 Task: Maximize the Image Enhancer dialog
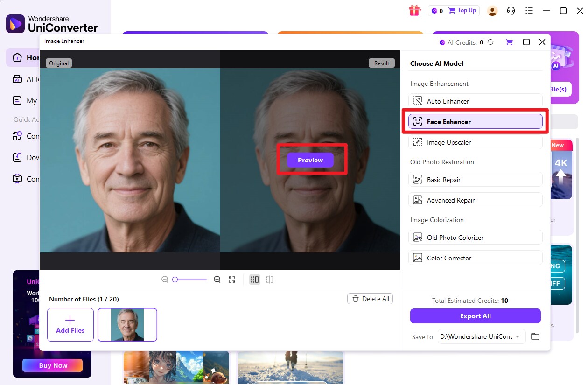pyautogui.click(x=526, y=42)
